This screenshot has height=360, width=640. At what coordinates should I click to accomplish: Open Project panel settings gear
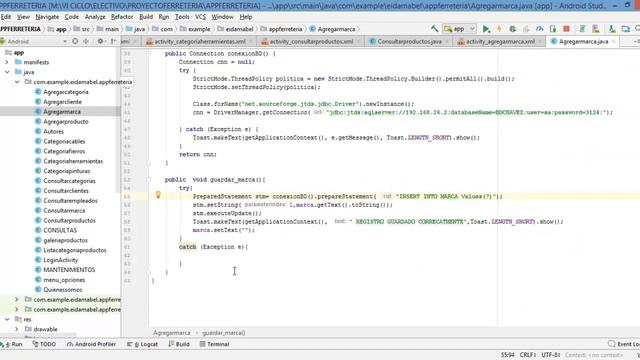[100, 41]
